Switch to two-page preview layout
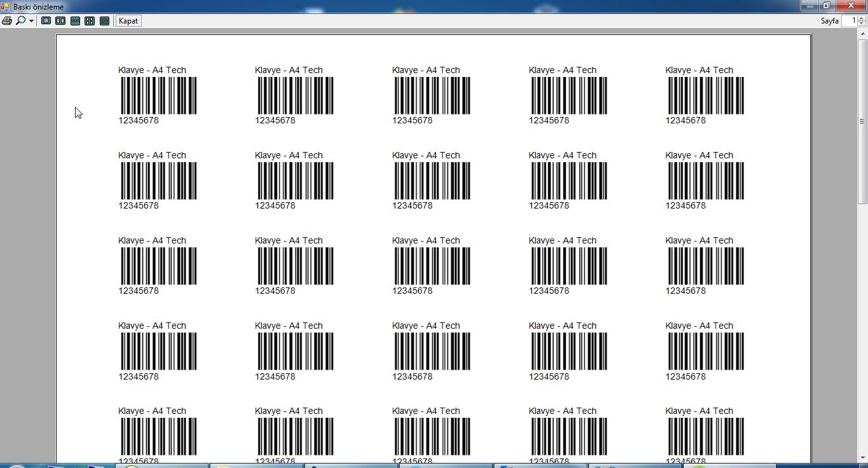This screenshot has height=468, width=868. (60, 21)
